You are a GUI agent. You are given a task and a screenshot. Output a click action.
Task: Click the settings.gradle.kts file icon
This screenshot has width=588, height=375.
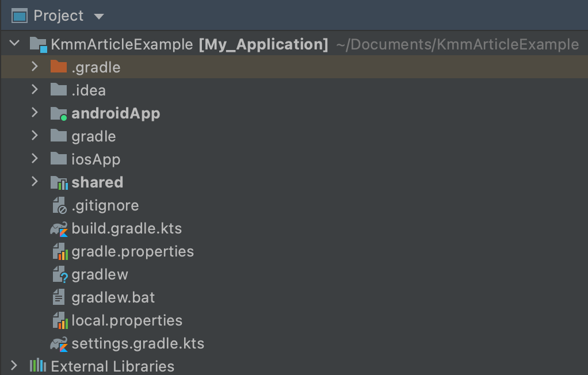59,344
